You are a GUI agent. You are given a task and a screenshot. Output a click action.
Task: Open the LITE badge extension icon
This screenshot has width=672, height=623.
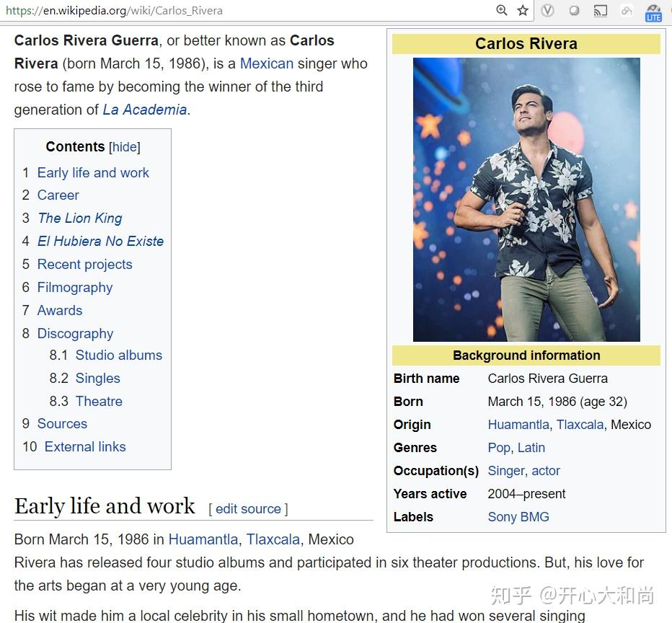point(653,13)
